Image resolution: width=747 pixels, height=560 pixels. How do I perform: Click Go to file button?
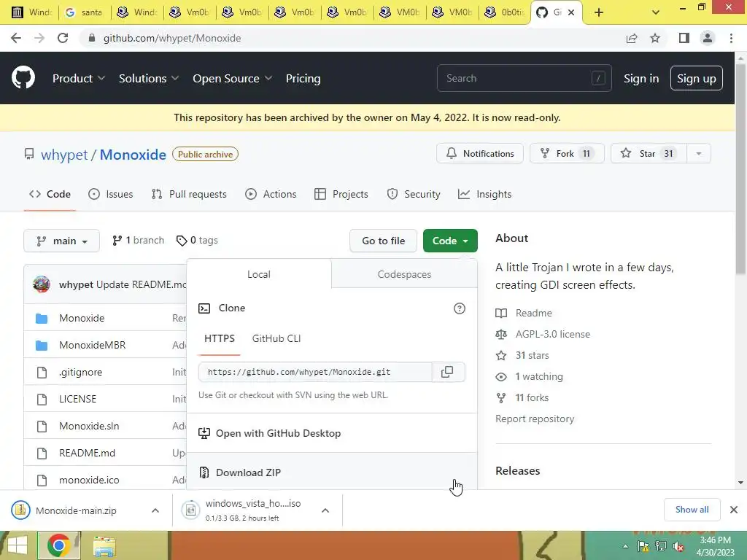[384, 241]
